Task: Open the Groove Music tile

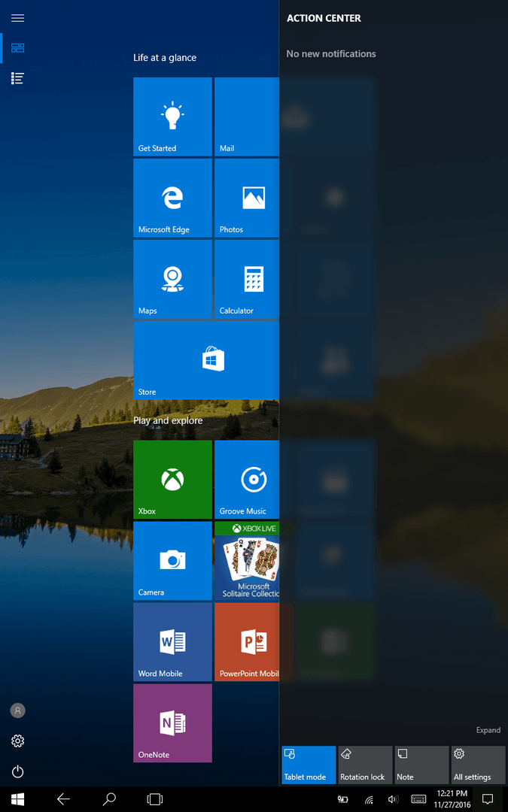Action: point(247,480)
